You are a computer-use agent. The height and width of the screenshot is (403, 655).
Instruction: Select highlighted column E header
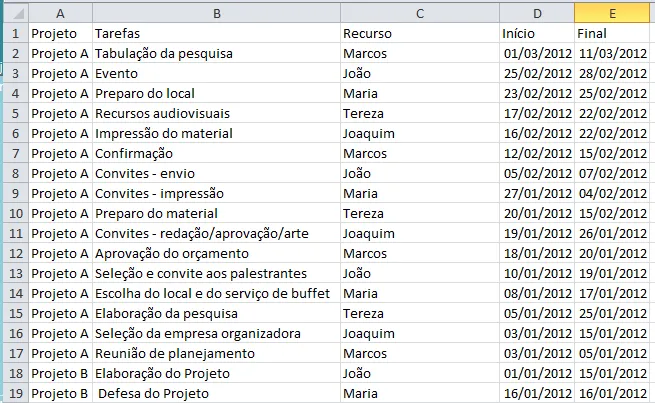(x=612, y=13)
